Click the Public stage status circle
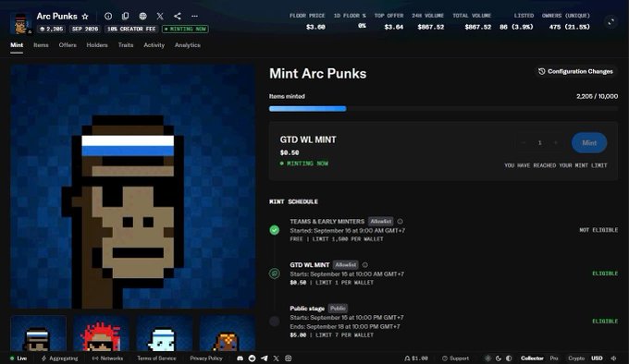This screenshot has width=629, height=364. point(275,322)
